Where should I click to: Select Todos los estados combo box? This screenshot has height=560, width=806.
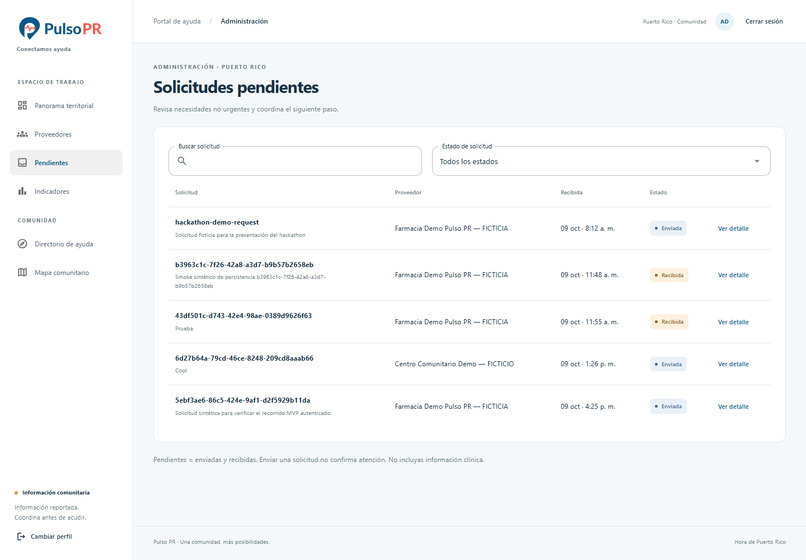coord(601,161)
